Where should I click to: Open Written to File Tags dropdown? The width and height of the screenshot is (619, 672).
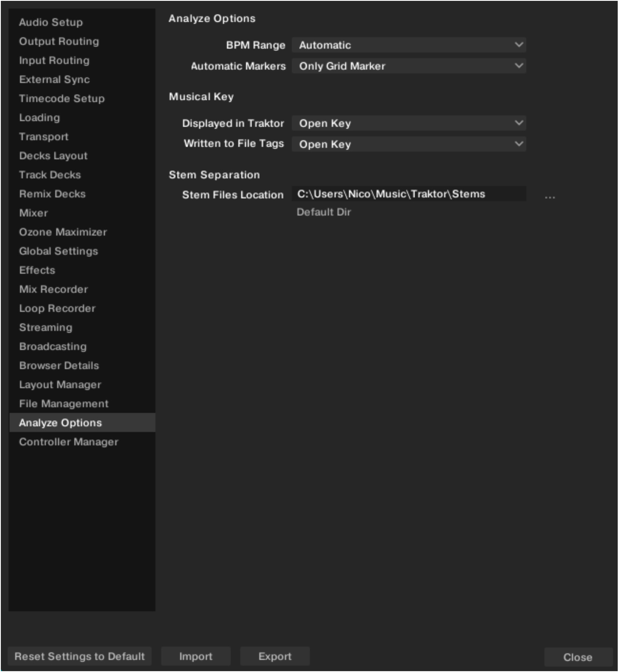[409, 144]
